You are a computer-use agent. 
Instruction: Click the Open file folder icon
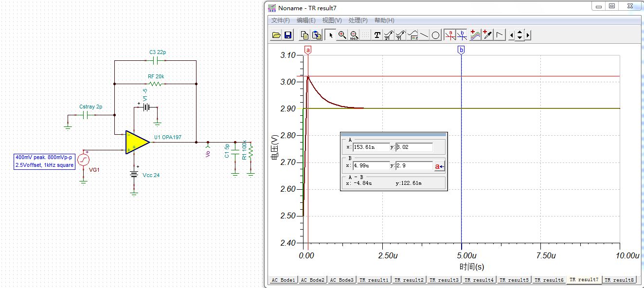(276, 35)
